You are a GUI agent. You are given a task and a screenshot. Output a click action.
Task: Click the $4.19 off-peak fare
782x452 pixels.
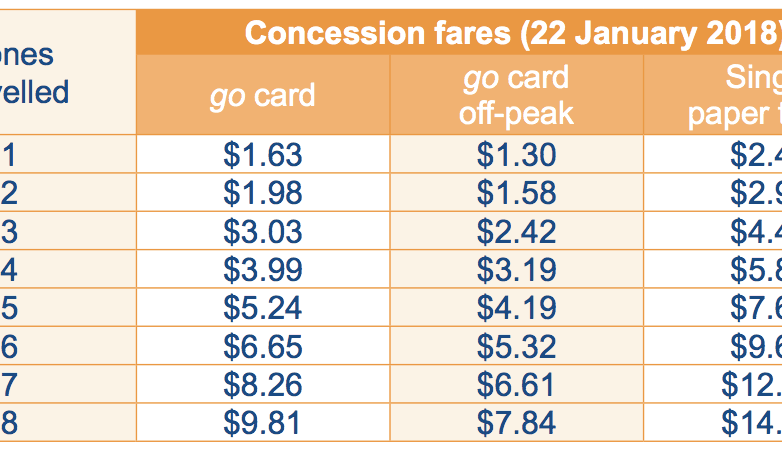pyautogui.click(x=516, y=308)
